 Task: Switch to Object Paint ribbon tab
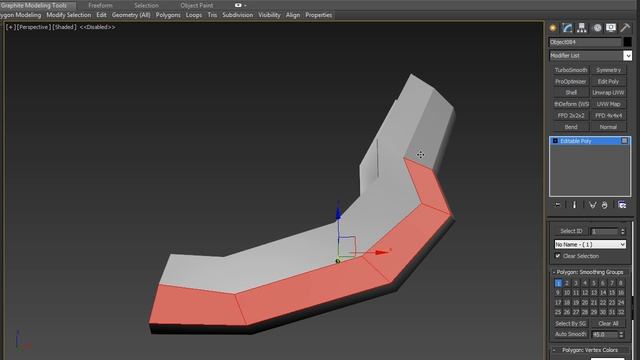click(197, 5)
